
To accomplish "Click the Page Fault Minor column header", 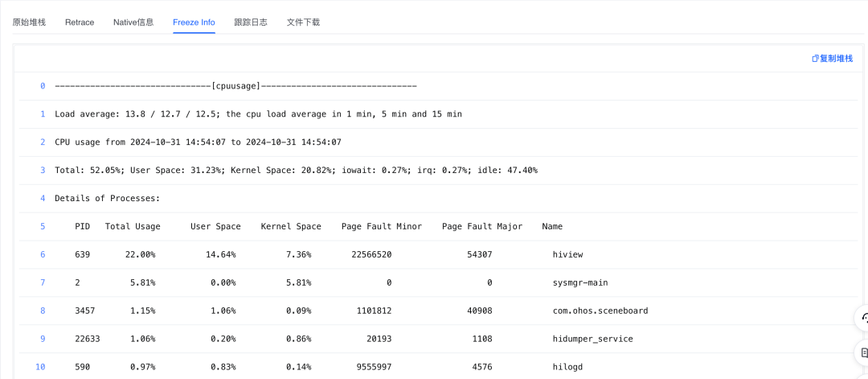I will coord(382,226).
